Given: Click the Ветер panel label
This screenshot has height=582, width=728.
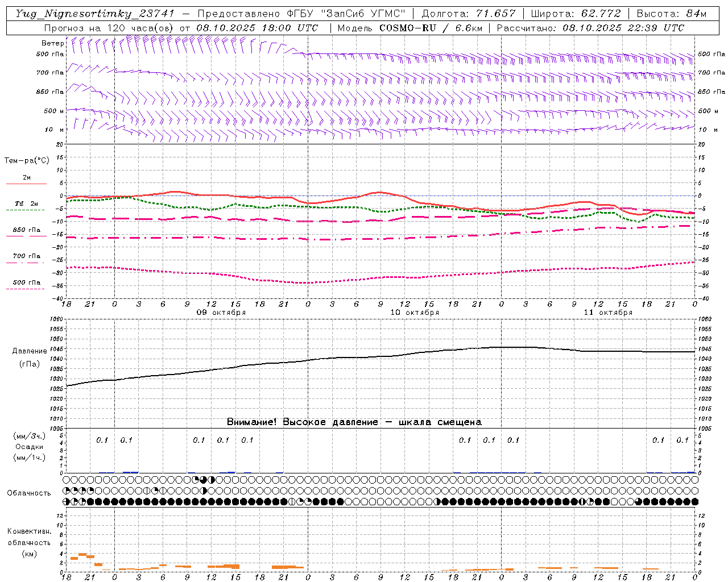Looking at the screenshot, I should 52,43.
